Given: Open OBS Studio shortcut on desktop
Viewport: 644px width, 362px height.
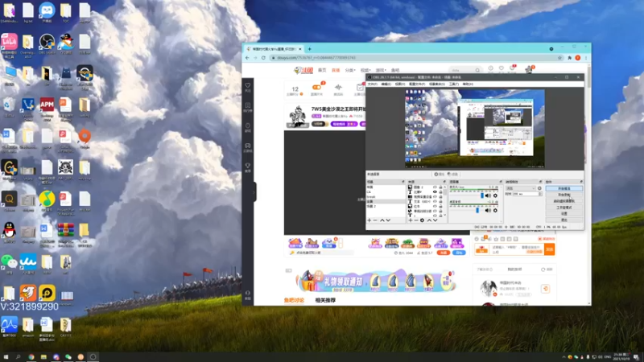Looking at the screenshot, I should (x=47, y=43).
